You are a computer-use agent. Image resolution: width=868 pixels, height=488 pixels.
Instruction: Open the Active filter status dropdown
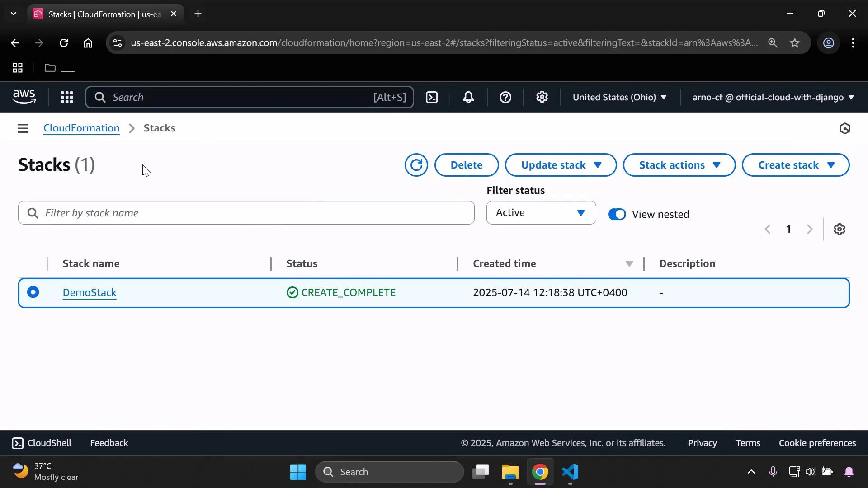click(541, 212)
